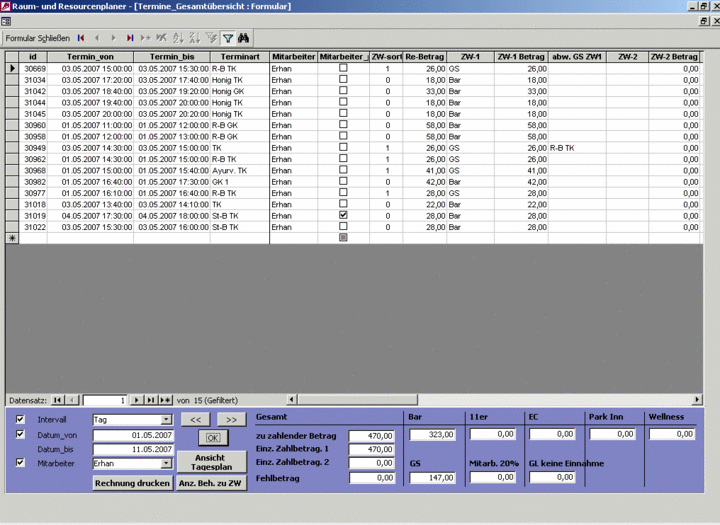Click the ZW-1 Betrag column header
720x525 pixels.
point(521,56)
